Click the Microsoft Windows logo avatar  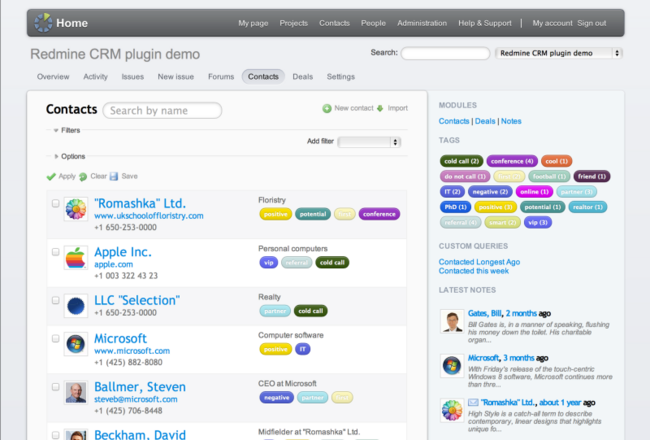point(76,345)
